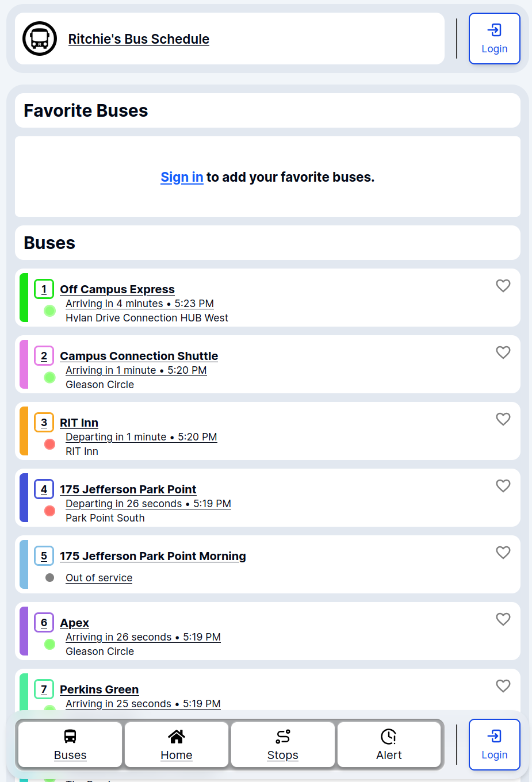The height and width of the screenshot is (782, 532).
Task: Open the Buses tab in bottom navigation
Action: coord(70,745)
